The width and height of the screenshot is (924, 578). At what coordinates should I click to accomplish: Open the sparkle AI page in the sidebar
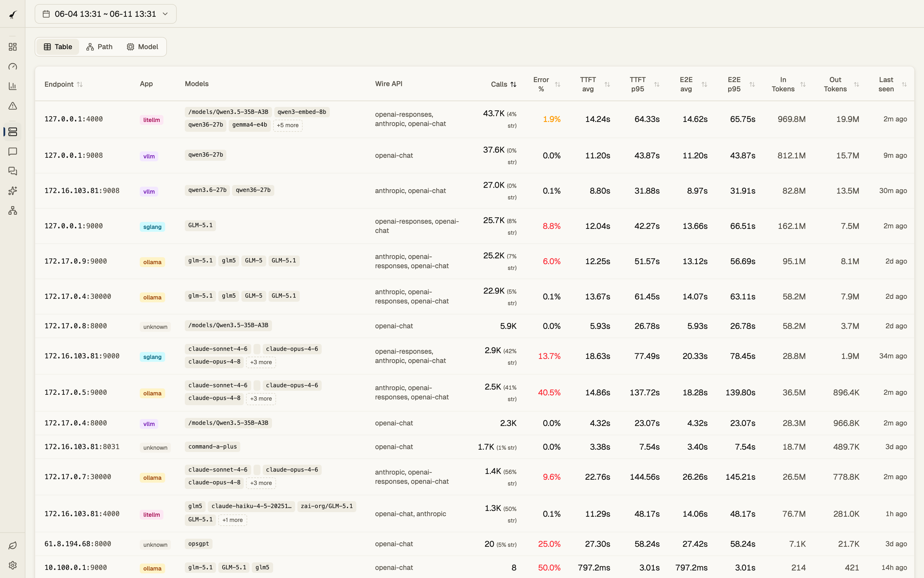pyautogui.click(x=13, y=191)
